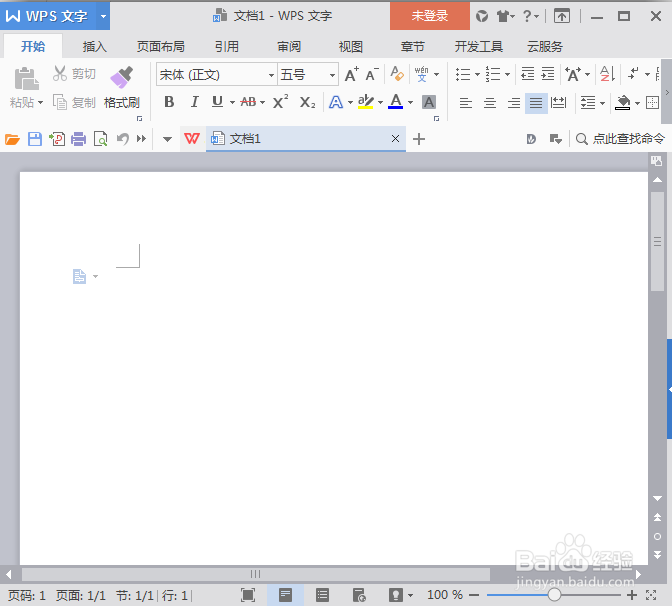672x606 pixels.
Task: Toggle bold formatting
Action: pos(169,102)
